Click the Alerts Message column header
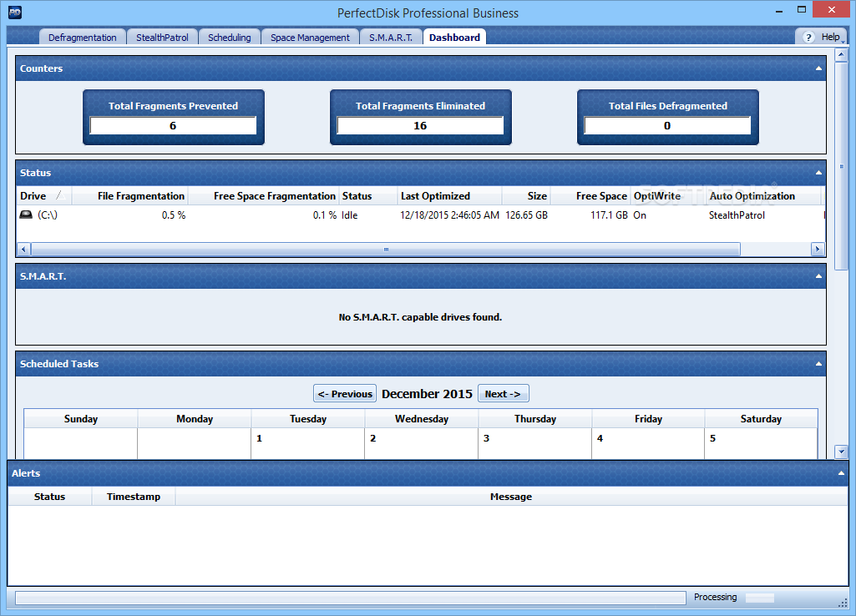Image resolution: width=856 pixels, height=616 pixels. point(511,497)
